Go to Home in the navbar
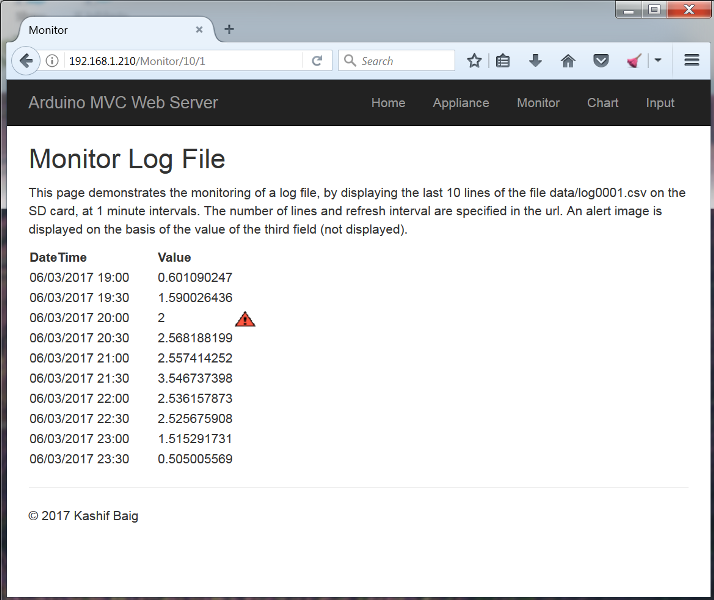 [388, 103]
